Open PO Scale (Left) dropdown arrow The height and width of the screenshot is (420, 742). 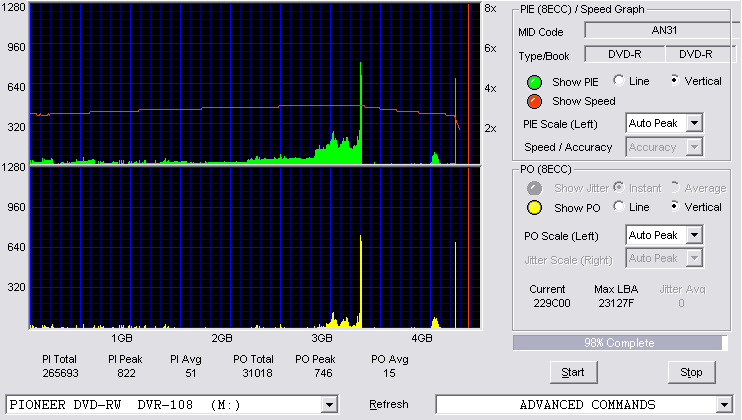694,235
